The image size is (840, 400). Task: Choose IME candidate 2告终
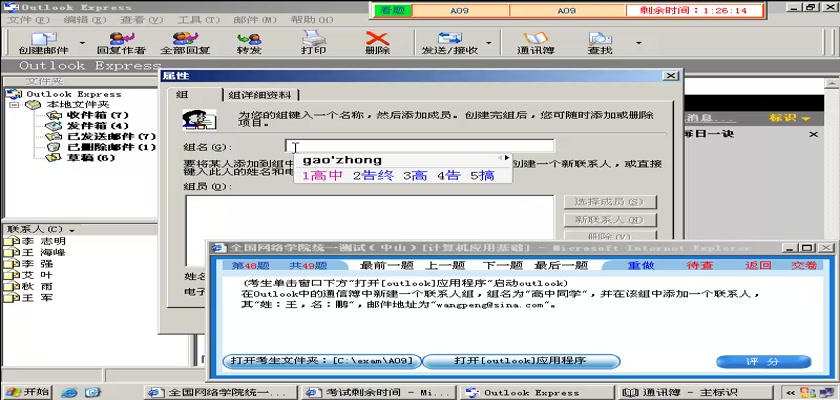(373, 176)
